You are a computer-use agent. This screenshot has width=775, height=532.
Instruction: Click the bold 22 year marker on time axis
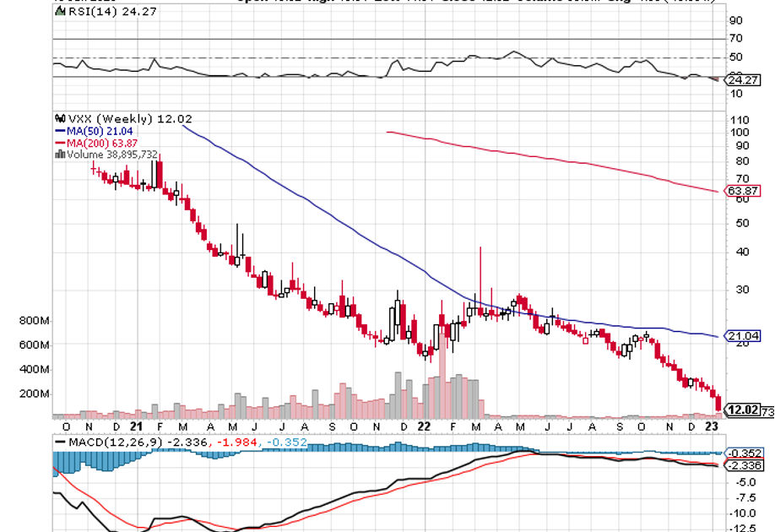424,426
